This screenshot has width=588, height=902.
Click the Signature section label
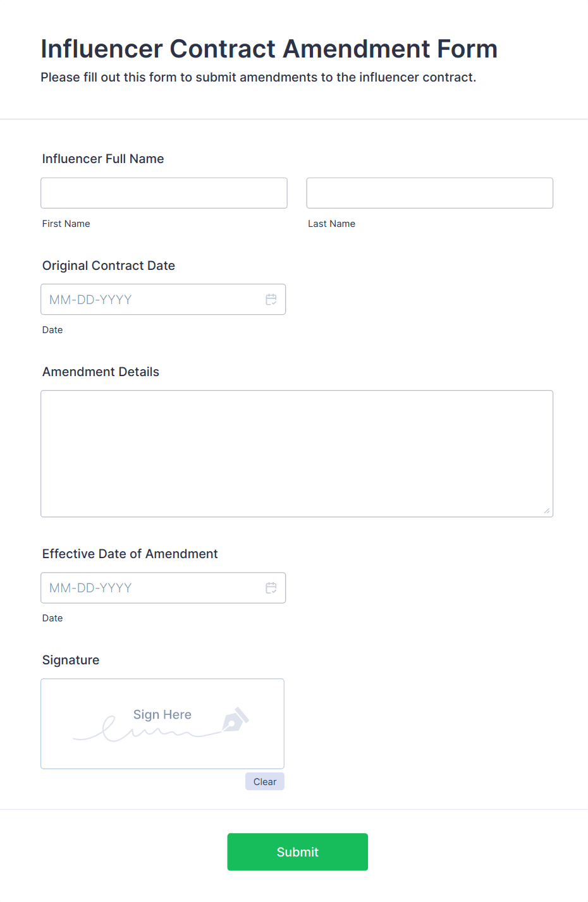pos(70,660)
